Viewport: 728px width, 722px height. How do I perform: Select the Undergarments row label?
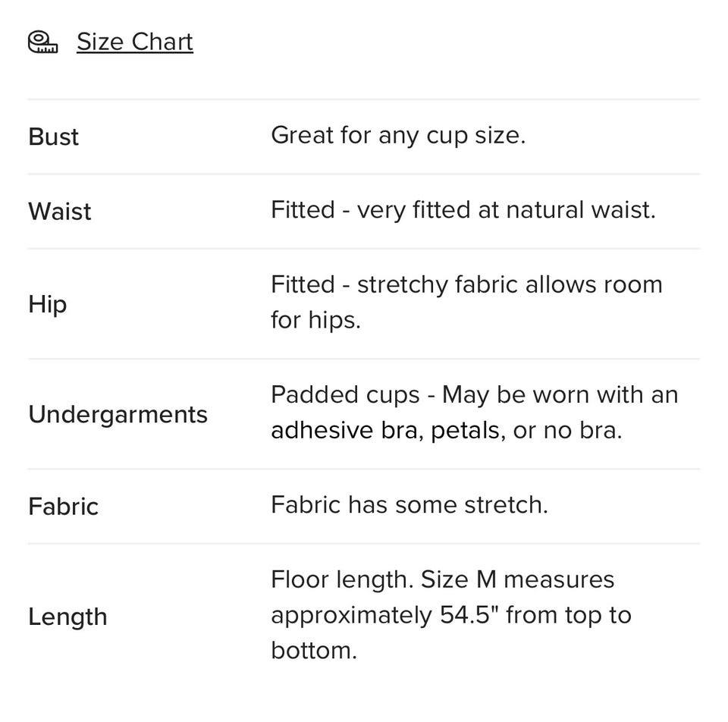tap(118, 414)
